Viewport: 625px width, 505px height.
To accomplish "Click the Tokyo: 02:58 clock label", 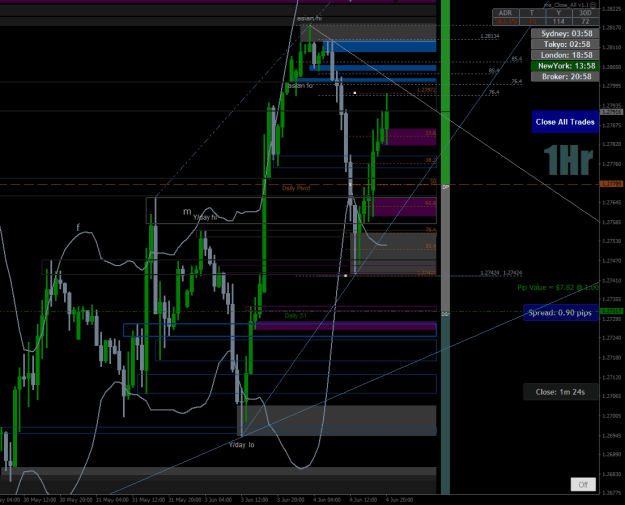I will pyautogui.click(x=565, y=44).
